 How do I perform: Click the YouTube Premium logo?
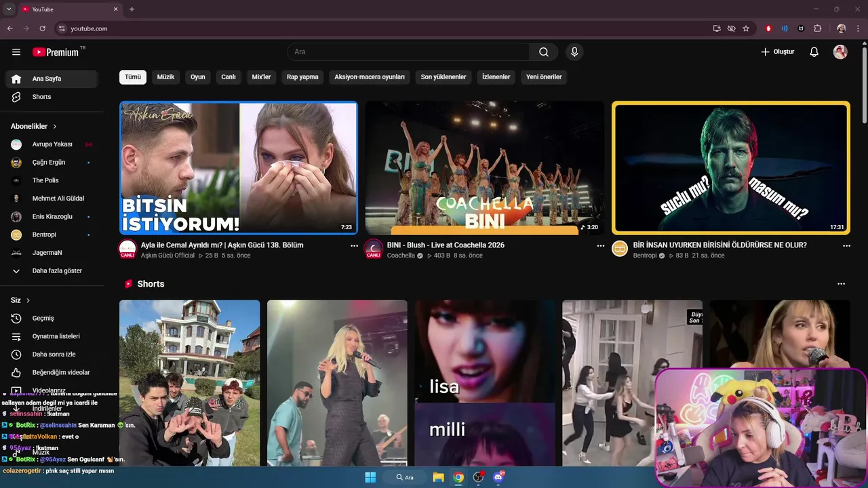56,52
